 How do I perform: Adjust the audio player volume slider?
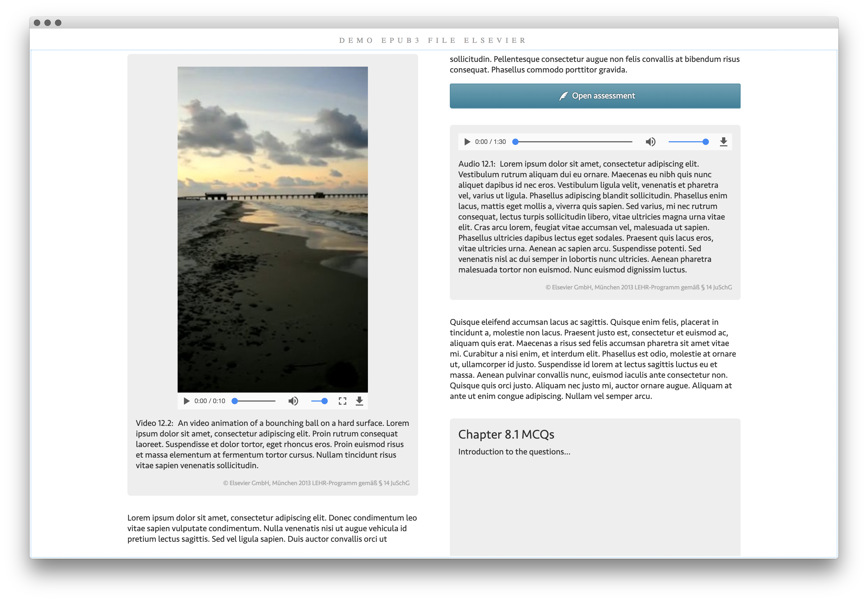(689, 142)
